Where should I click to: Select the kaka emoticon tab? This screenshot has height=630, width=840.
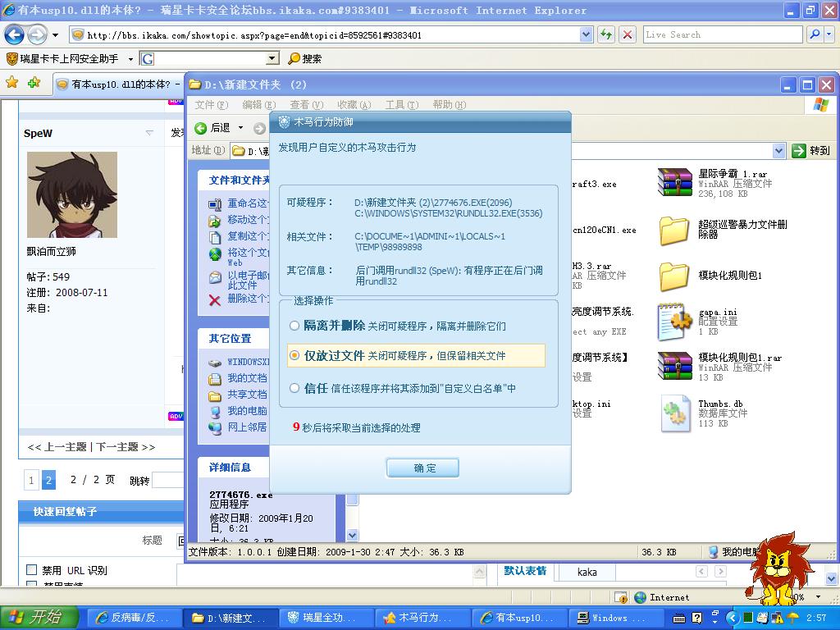click(x=587, y=572)
